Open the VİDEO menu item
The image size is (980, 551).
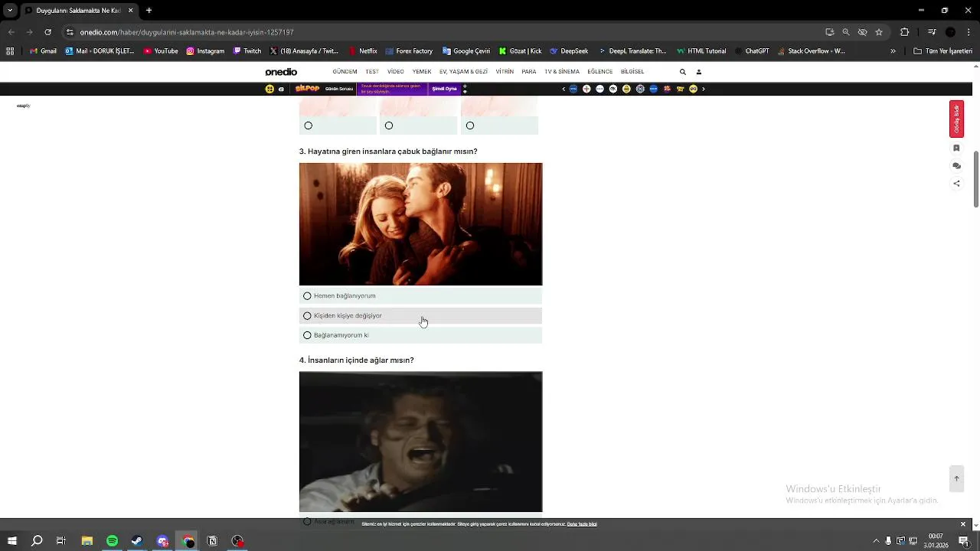pos(396,72)
